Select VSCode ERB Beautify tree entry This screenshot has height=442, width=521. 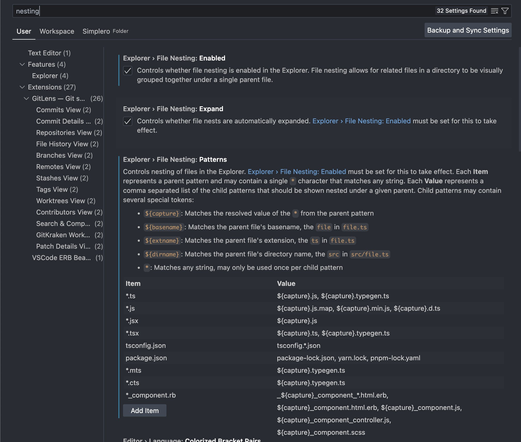(68, 258)
